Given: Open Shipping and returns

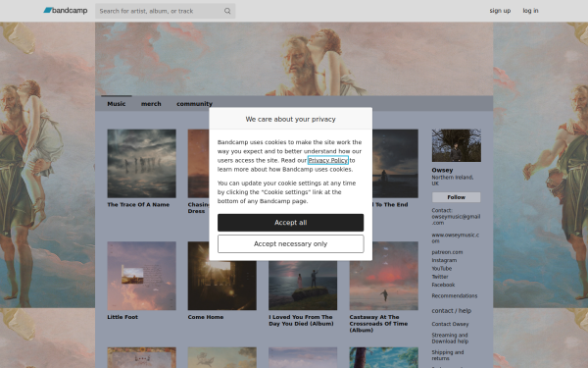Looking at the screenshot, I should click(448, 355).
